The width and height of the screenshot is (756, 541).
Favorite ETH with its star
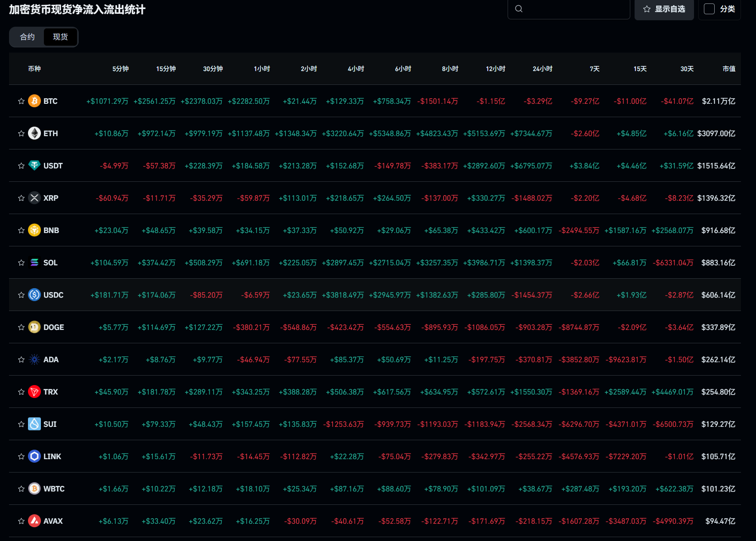21,134
